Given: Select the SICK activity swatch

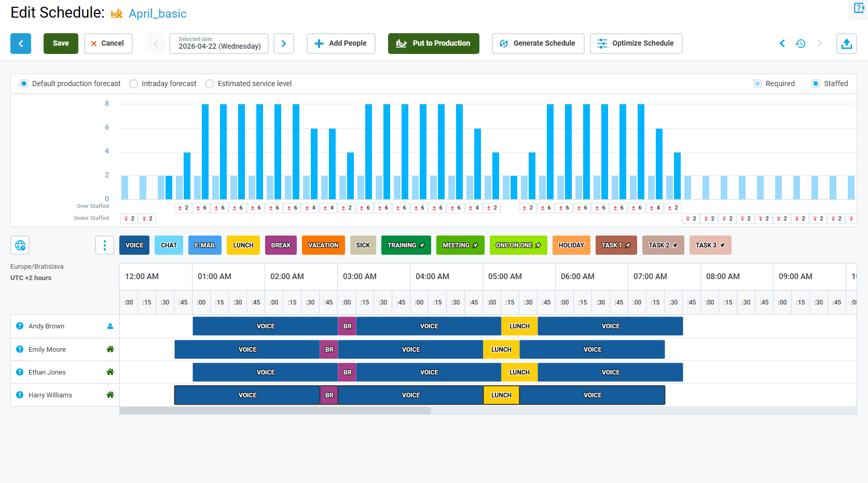Looking at the screenshot, I should pos(363,245).
